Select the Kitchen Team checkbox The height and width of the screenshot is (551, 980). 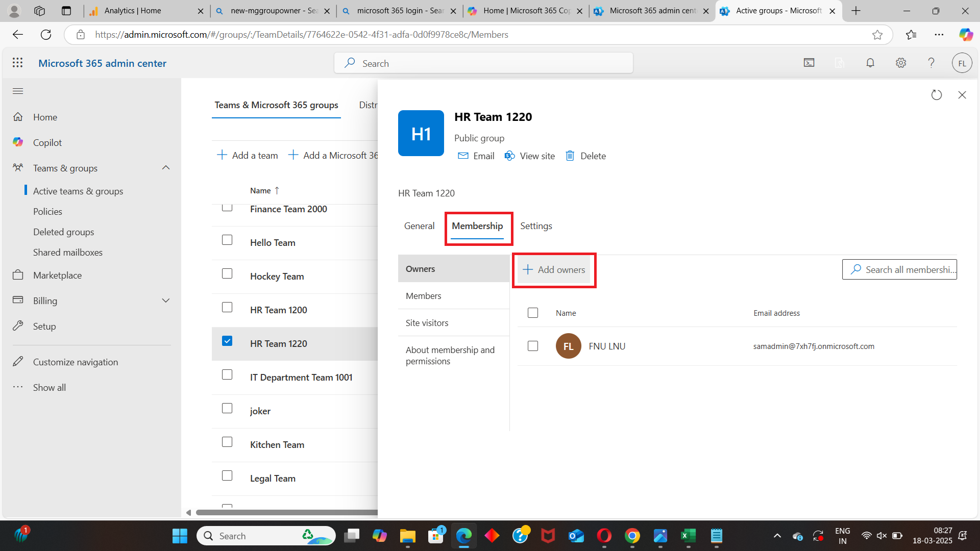(227, 442)
